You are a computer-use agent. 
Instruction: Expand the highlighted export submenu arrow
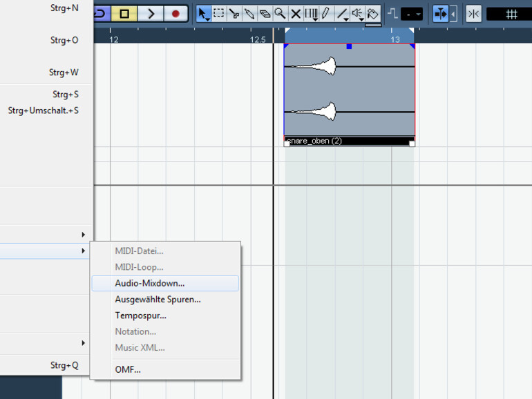point(83,251)
